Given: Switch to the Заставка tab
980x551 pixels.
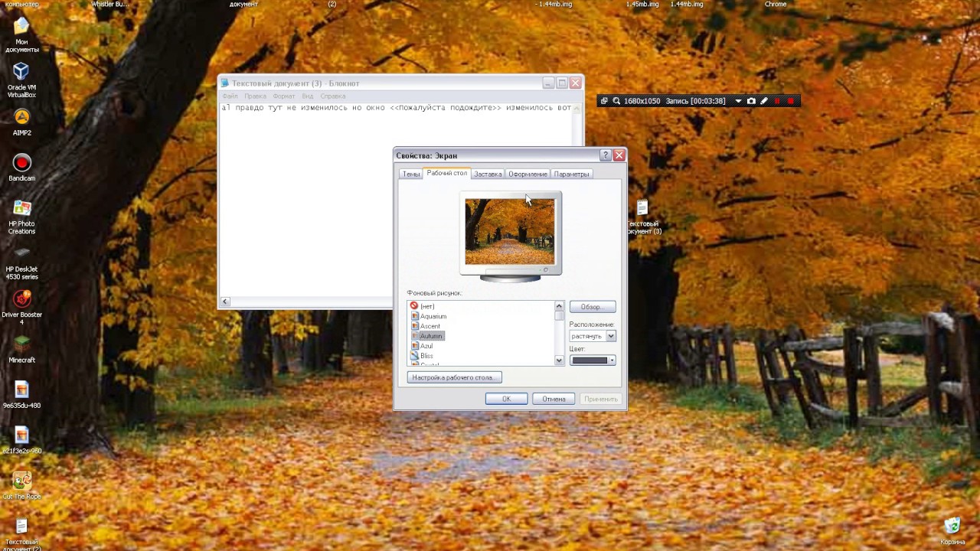Looking at the screenshot, I should pos(488,174).
